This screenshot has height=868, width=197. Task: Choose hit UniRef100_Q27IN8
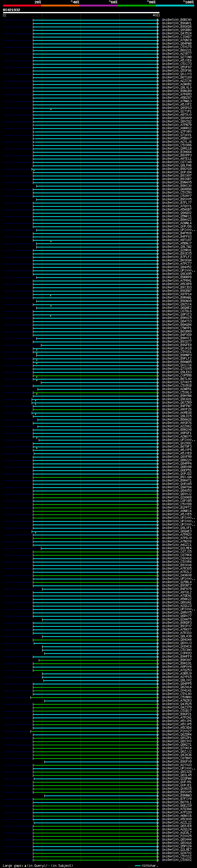pos(176,57)
